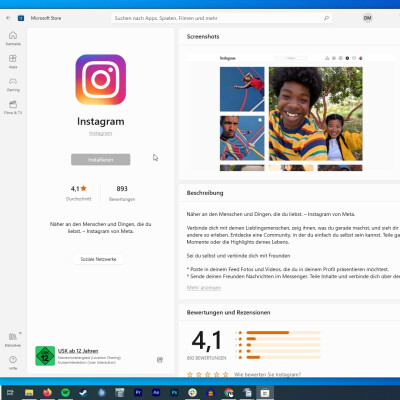Go back with the arrow in Microsoft Store
This screenshot has width=400, height=400.
click(x=8, y=18)
